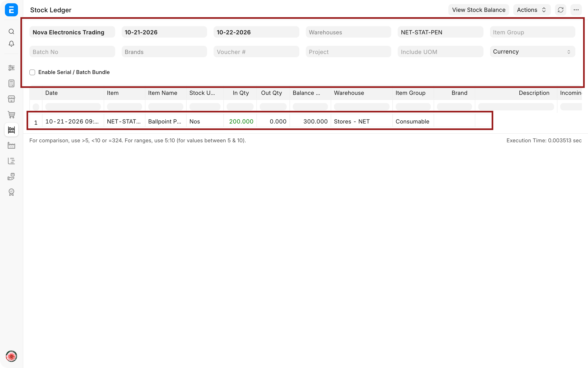Edit the NET-STAT-PEN item filter
Image resolution: width=588 pixels, height=368 pixels.
[x=440, y=32]
